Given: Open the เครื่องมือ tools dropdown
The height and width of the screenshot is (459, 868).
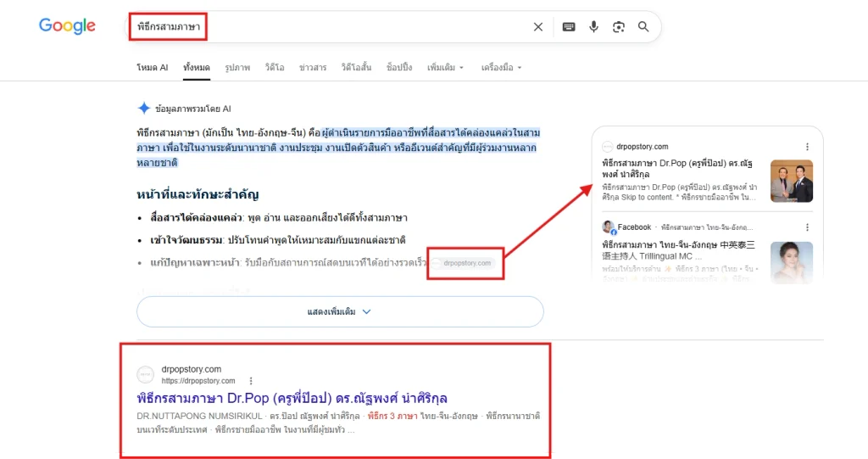Looking at the screenshot, I should point(501,68).
